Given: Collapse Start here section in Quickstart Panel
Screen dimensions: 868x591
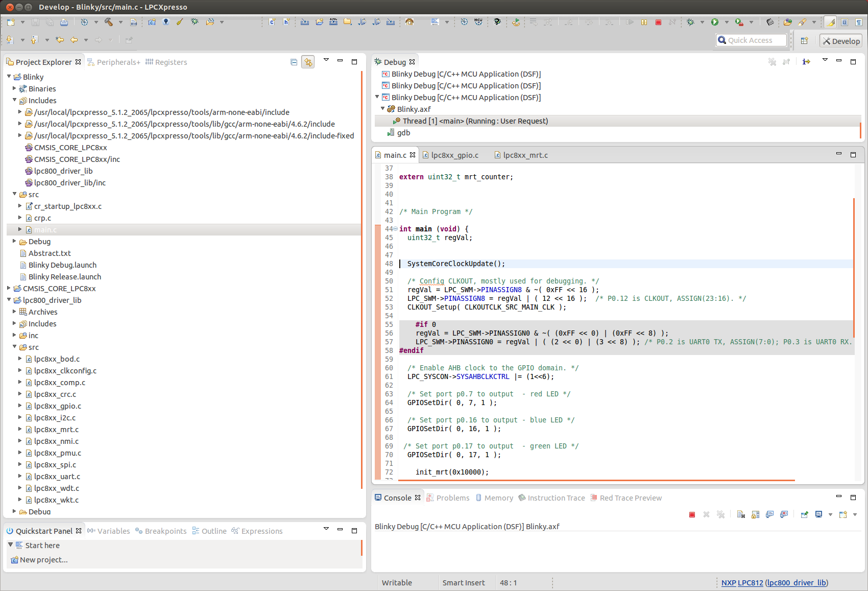Looking at the screenshot, I should [x=10, y=545].
